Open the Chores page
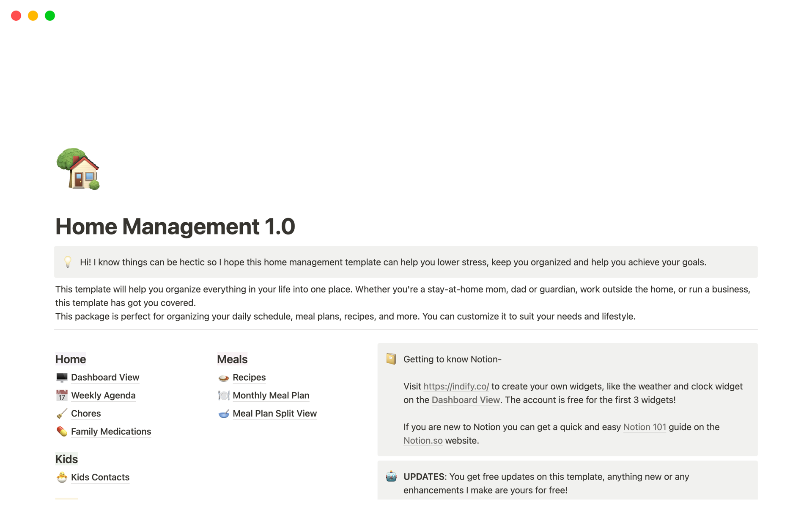The height and width of the screenshot is (508, 812). point(86,414)
